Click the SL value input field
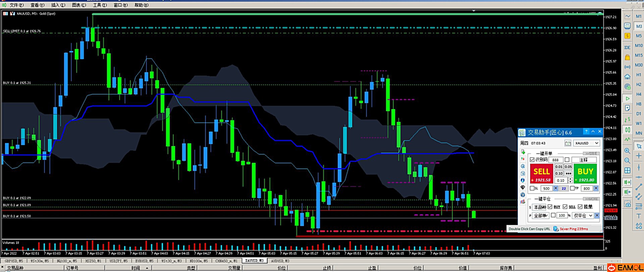This screenshot has width=644, height=272. click(546, 188)
